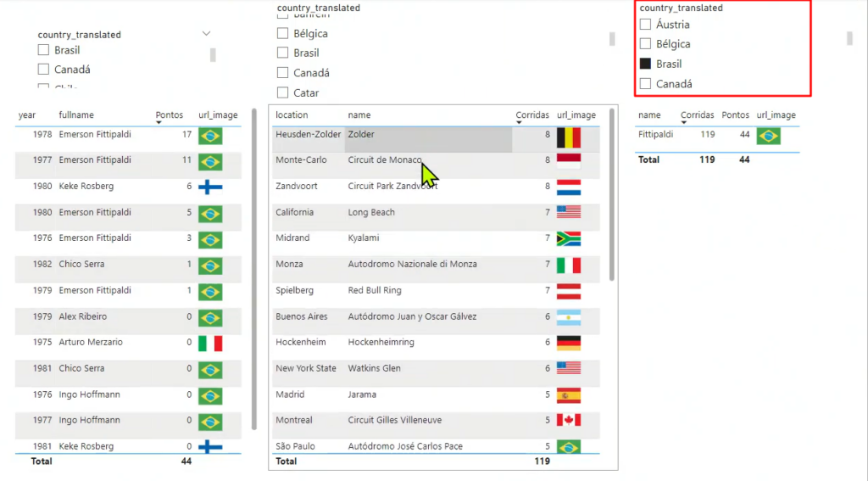Expand the chevron on the country_translated slicer

click(207, 33)
